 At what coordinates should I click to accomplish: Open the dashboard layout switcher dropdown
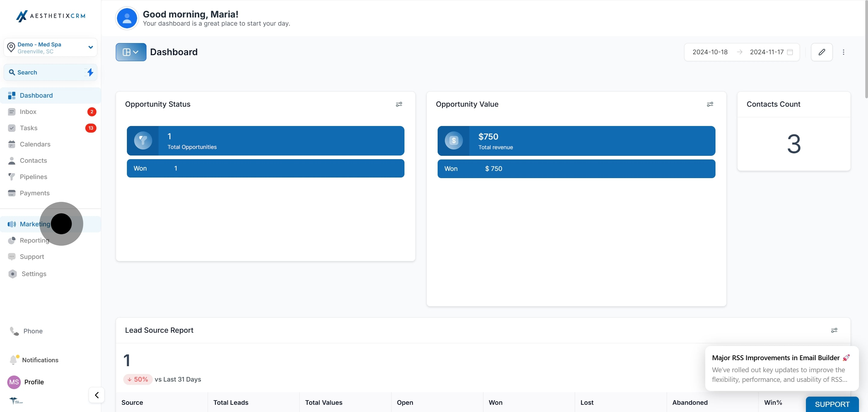pos(131,52)
